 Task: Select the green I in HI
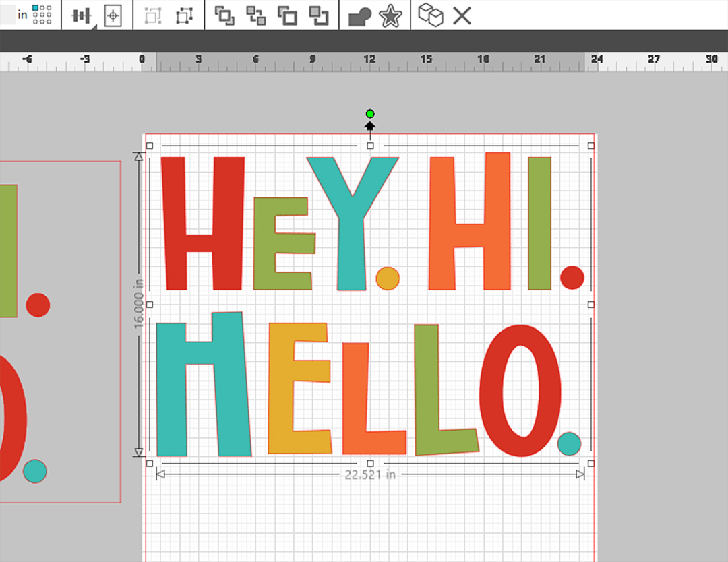pyautogui.click(x=539, y=223)
